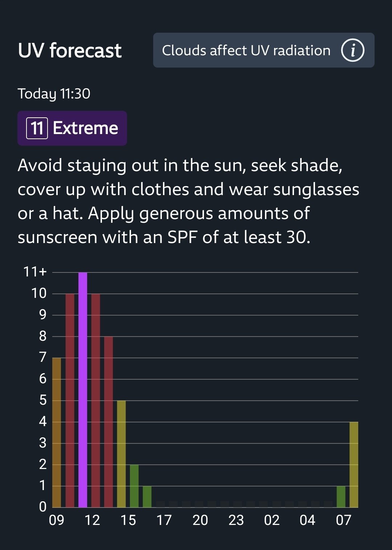Tap the yellow UV 5 bar
This screenshot has width=392, height=550.
click(121, 454)
